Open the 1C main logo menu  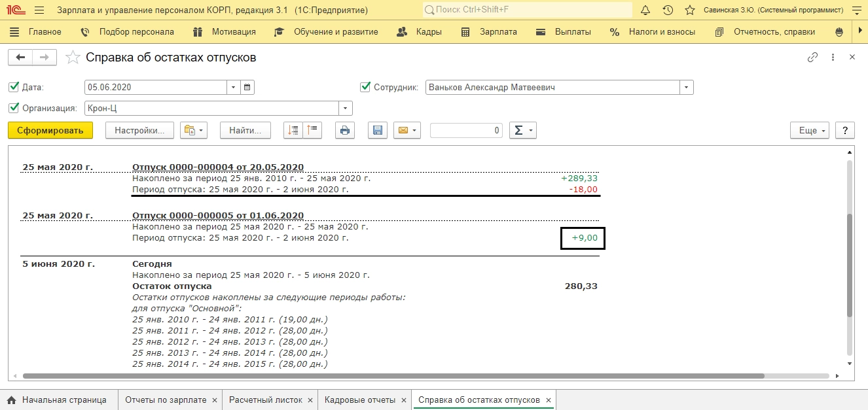click(x=14, y=10)
